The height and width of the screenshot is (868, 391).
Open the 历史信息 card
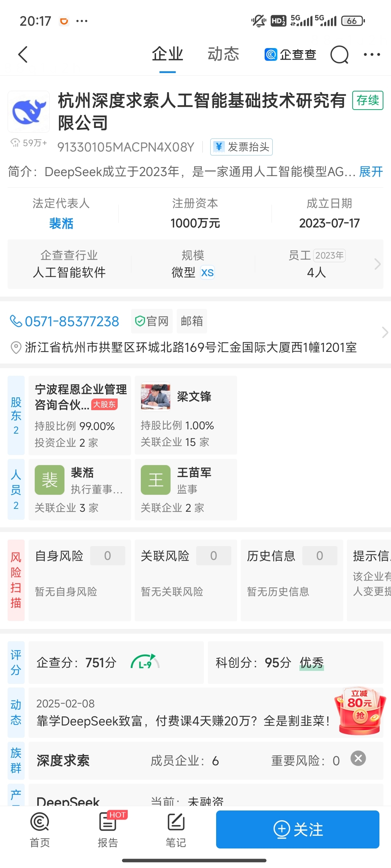[x=292, y=580]
